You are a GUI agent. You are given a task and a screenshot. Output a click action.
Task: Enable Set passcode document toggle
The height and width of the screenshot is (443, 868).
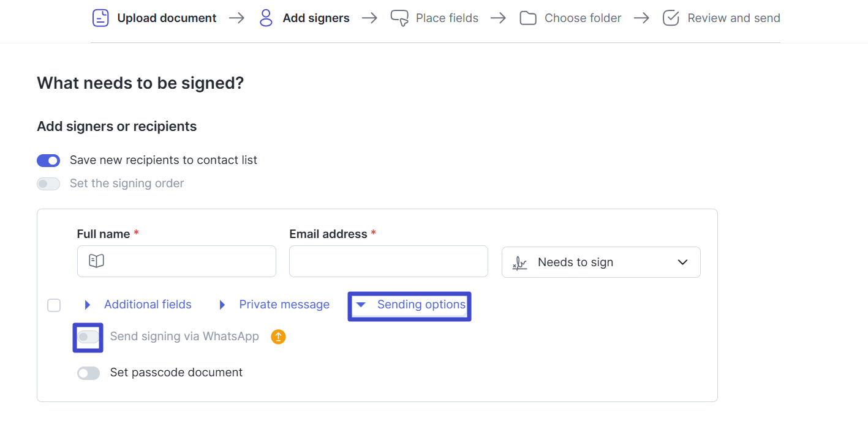coord(88,373)
